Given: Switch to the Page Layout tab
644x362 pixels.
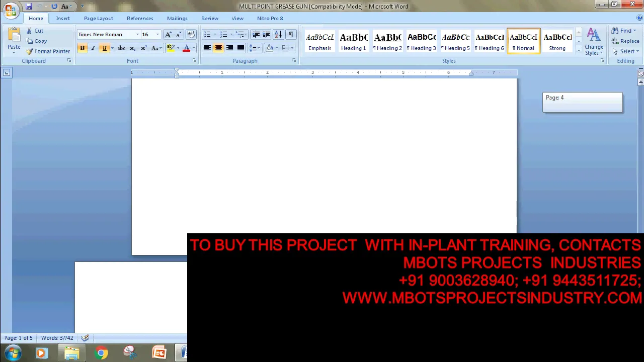Looking at the screenshot, I should pos(99,19).
